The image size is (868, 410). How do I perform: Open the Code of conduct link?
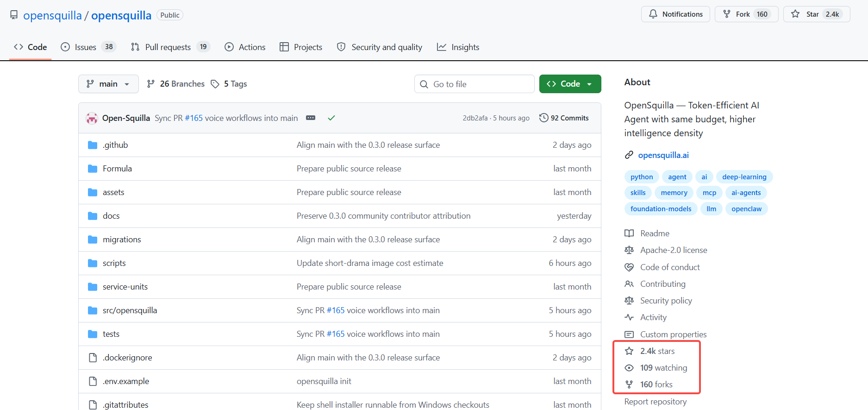(x=670, y=267)
